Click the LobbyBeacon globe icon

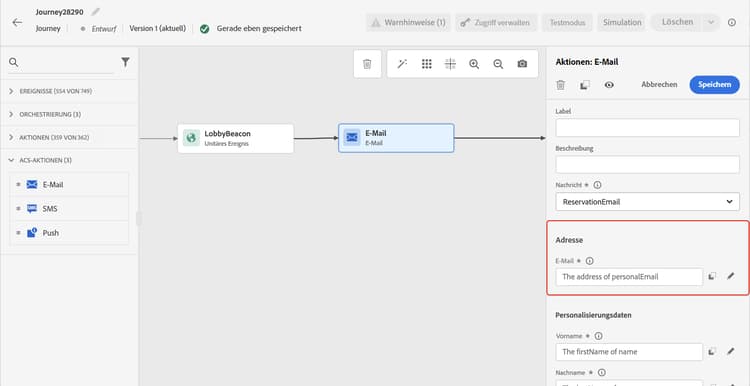pyautogui.click(x=191, y=138)
